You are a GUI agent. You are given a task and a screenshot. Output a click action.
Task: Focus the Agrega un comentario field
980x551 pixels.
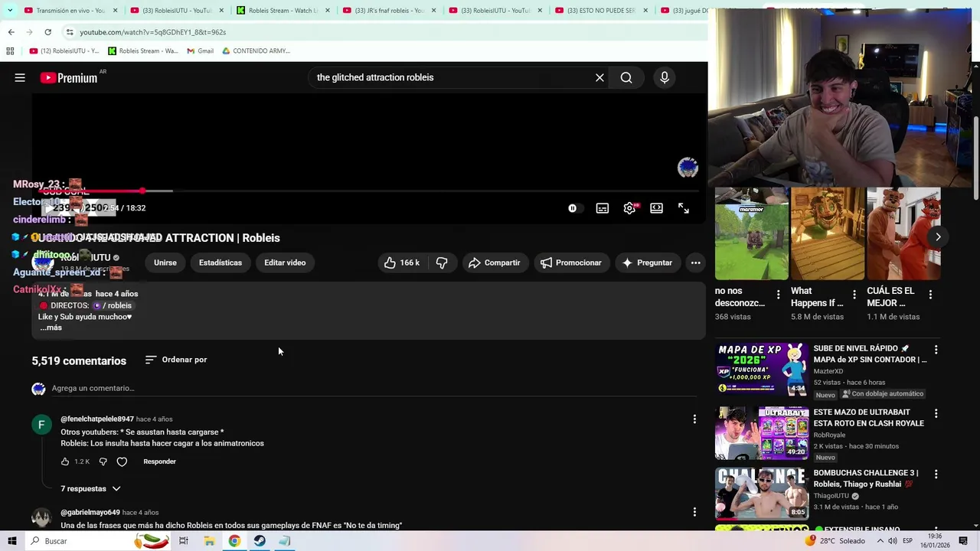[x=374, y=388]
